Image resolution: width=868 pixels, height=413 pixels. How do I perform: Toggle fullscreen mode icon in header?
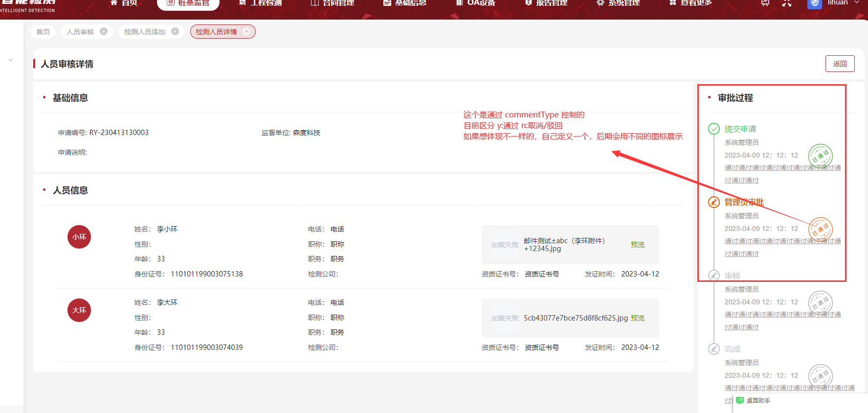tap(787, 3)
